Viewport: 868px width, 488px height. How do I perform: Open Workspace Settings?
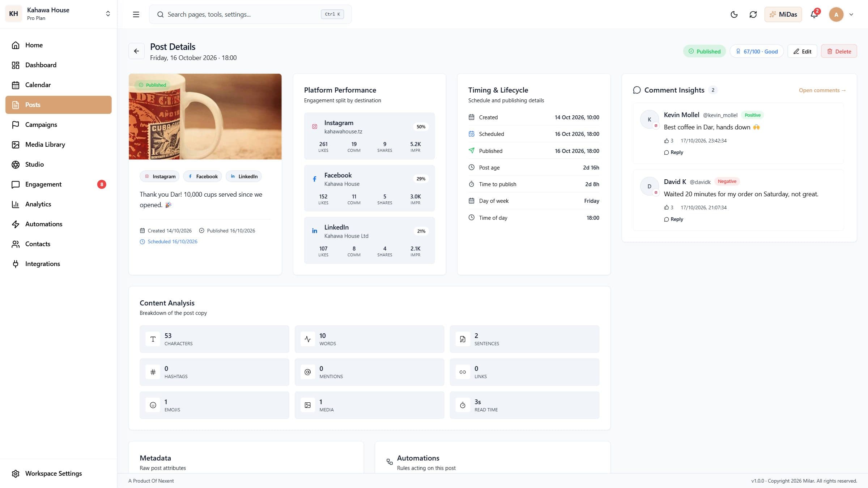(58, 474)
